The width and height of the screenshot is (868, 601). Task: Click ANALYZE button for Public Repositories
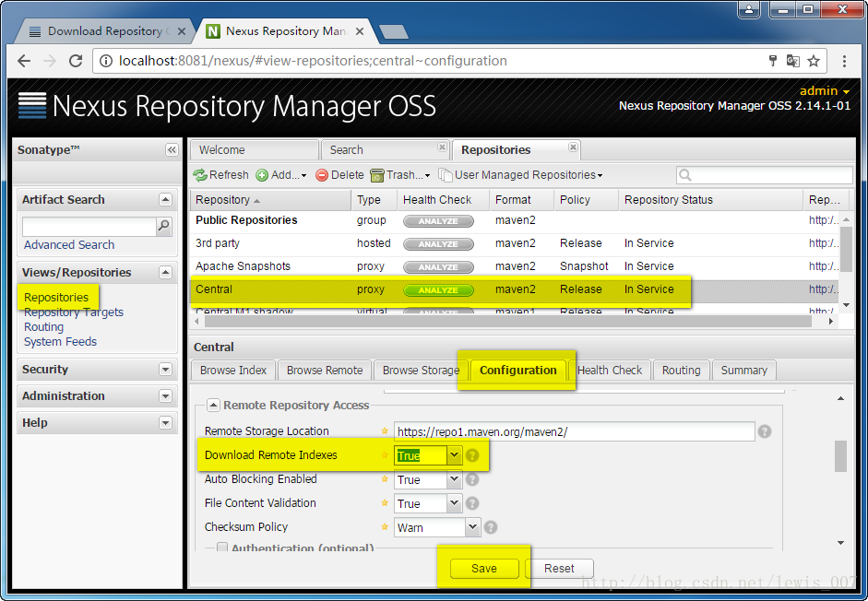click(x=438, y=221)
